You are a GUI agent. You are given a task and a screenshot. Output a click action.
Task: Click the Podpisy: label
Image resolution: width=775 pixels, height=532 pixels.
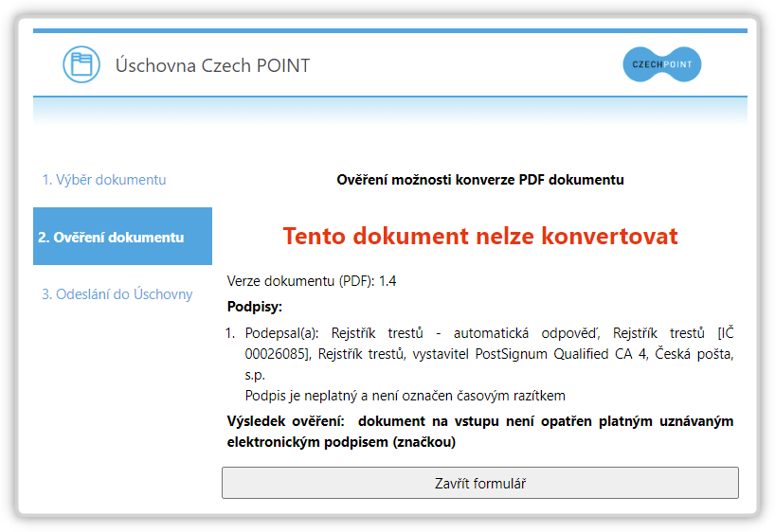click(255, 307)
